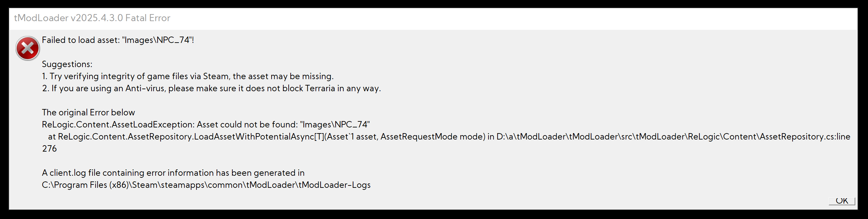
Task: Click "The original Error below" label
Action: point(88,113)
